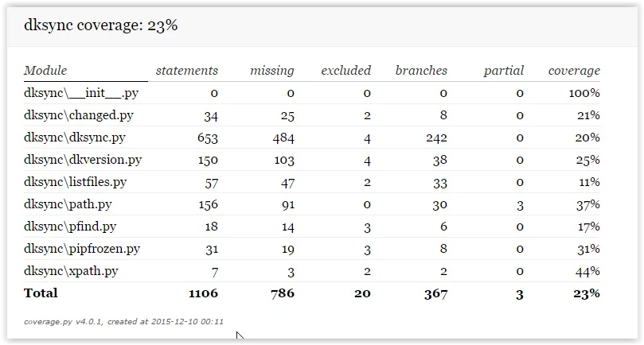Sort table by coverage column
The height and width of the screenshot is (345, 644).
(574, 71)
